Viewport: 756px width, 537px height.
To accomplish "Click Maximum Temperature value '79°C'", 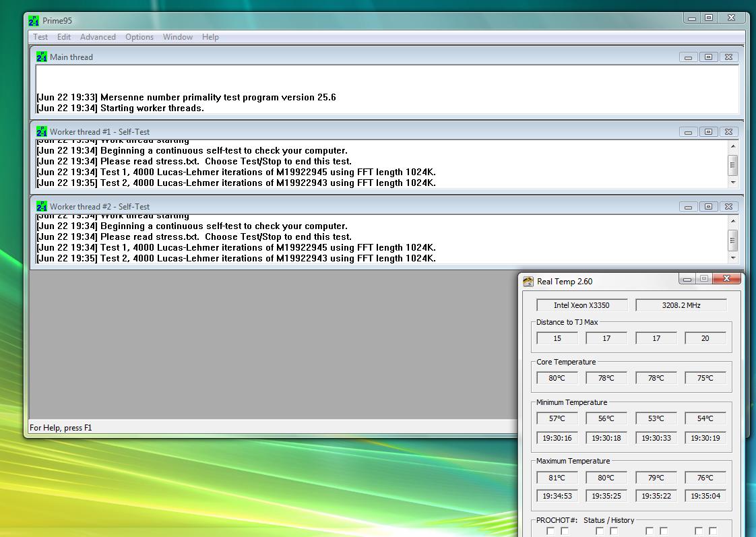I will (656, 478).
